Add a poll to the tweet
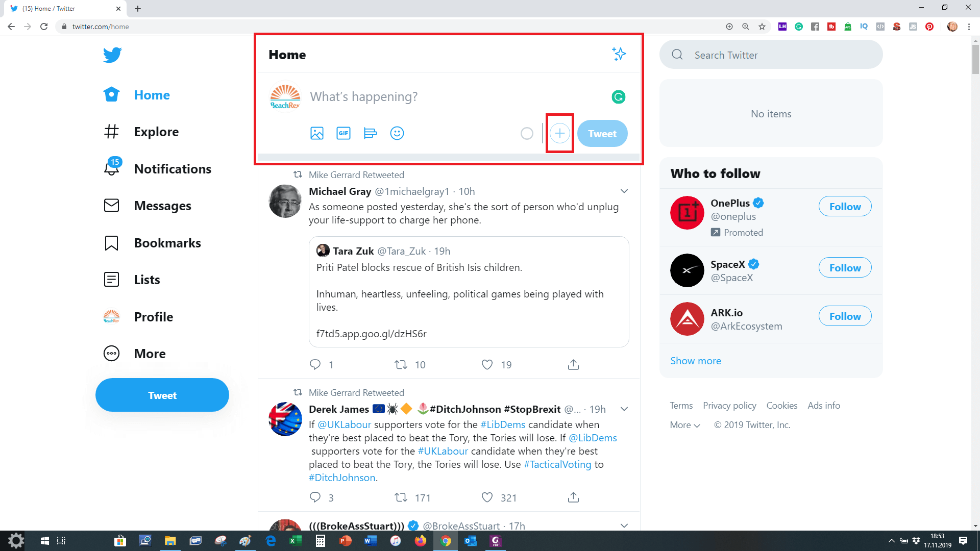This screenshot has height=551, width=980. pos(370,133)
